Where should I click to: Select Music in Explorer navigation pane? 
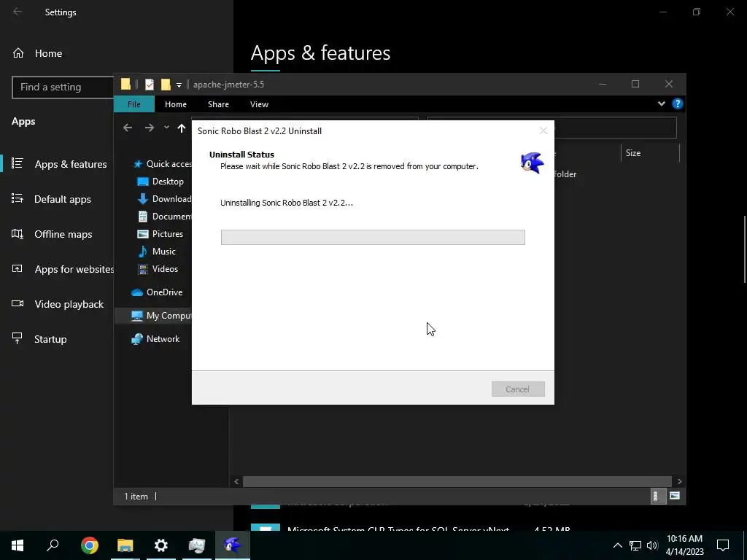[157, 252]
